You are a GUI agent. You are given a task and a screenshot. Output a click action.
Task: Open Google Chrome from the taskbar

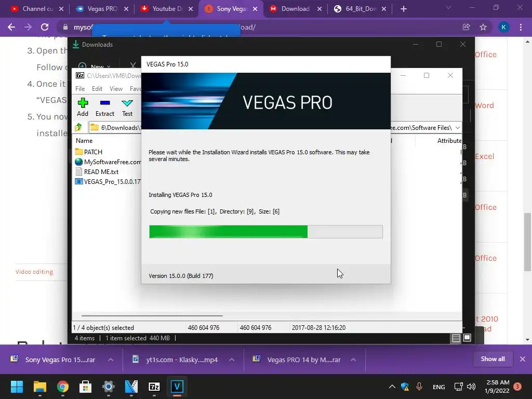pos(63,387)
